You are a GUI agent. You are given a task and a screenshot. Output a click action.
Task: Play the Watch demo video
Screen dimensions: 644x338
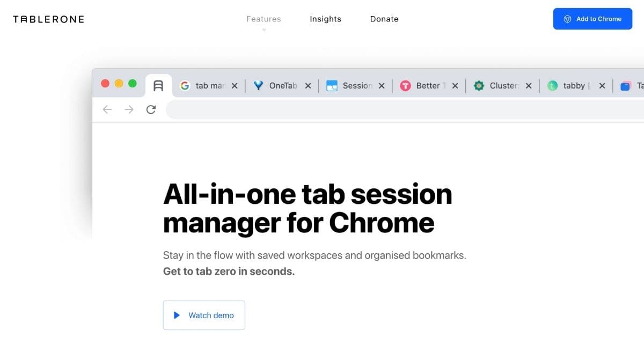204,315
